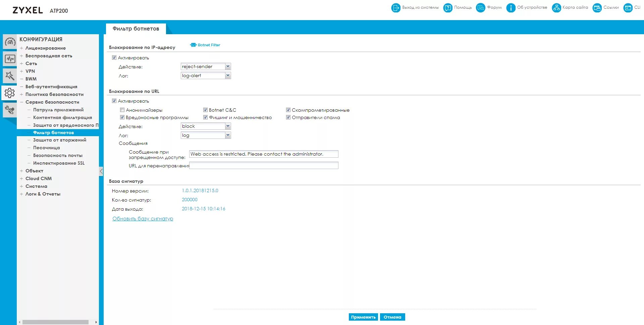Click signature count value 200000

pos(190,200)
